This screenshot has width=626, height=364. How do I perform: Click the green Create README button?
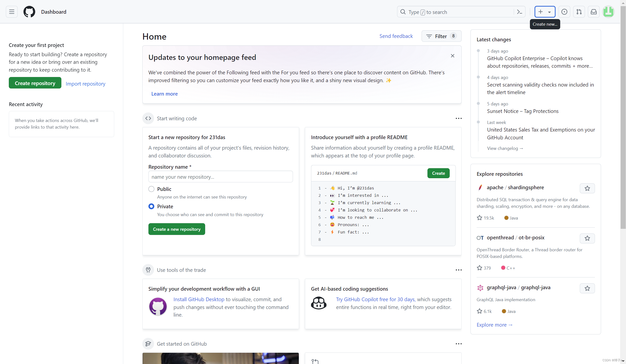point(438,173)
